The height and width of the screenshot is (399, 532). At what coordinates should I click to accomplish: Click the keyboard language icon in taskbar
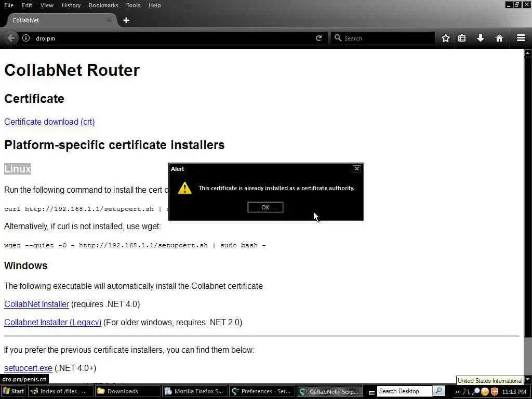[x=371, y=392]
